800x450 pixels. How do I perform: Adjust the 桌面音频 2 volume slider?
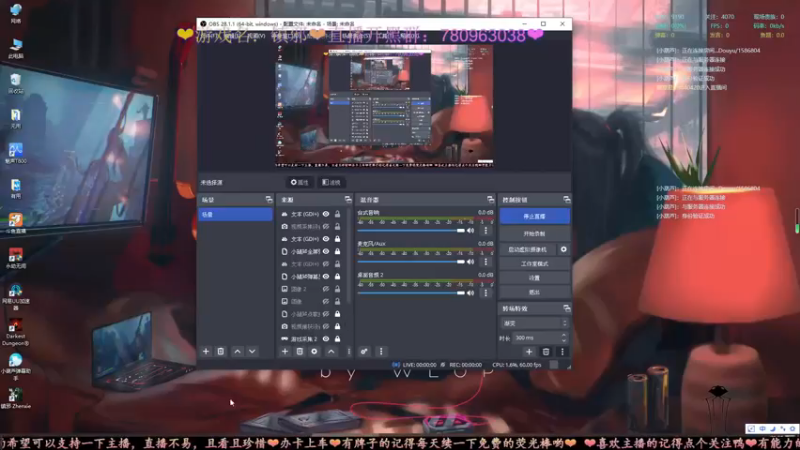tap(411, 293)
